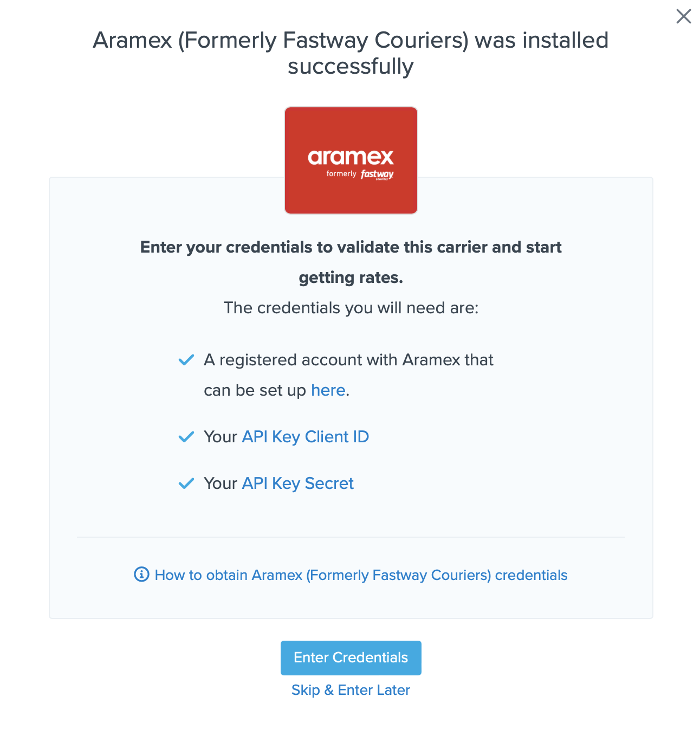Screen dimensions: 700x735
Task: Click the 'A registered account with Aramex' text
Action: point(348,360)
